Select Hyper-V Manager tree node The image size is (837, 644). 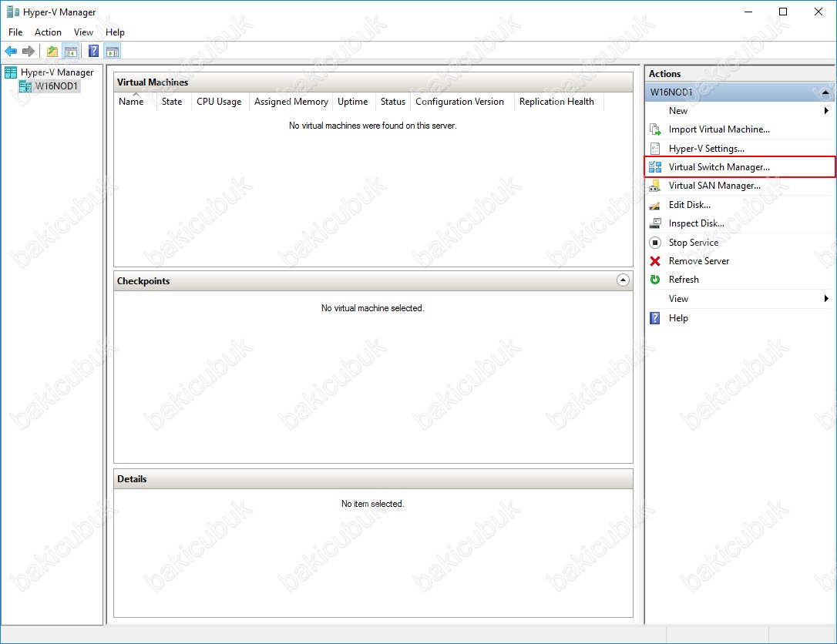57,72
